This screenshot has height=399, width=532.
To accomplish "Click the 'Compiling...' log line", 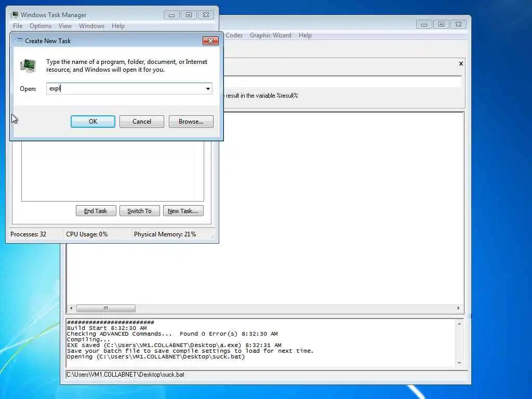I will (x=88, y=340).
